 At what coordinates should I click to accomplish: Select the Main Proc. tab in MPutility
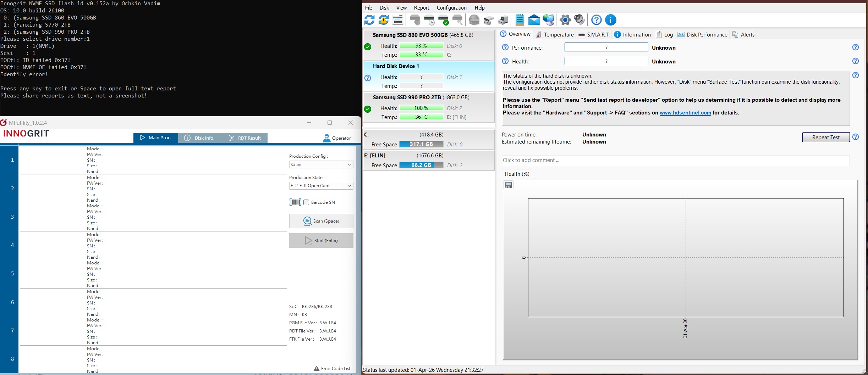pyautogui.click(x=156, y=138)
